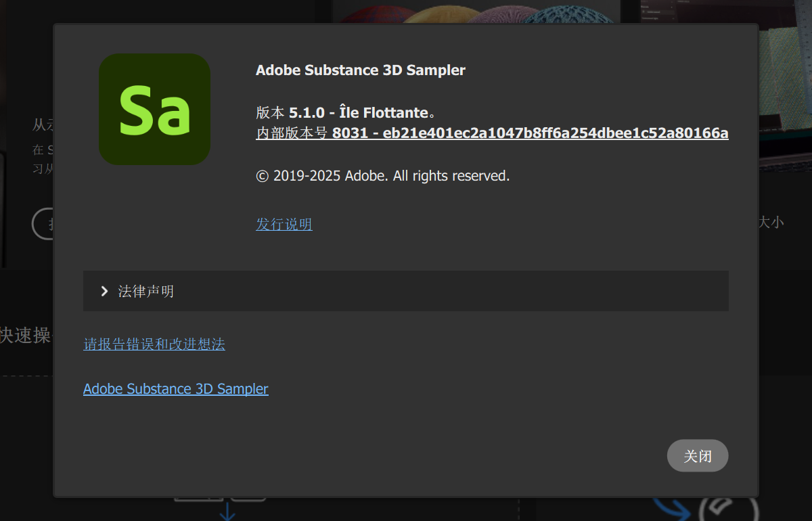This screenshot has height=521, width=812.
Task: Open the 发行说明 release notes link
Action: pos(284,224)
